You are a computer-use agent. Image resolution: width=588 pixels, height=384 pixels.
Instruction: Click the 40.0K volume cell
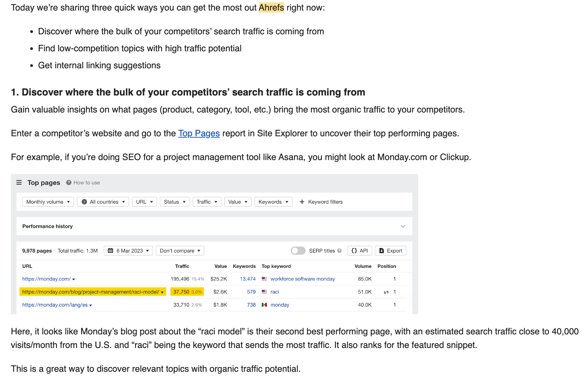point(365,305)
